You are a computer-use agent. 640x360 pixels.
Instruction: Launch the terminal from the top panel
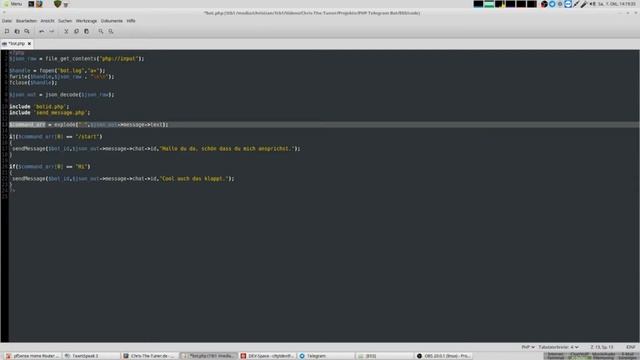point(31,4)
